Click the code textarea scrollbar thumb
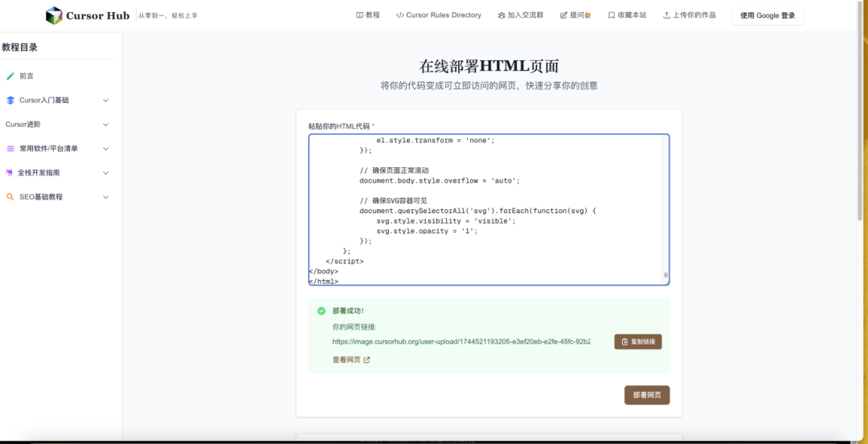Screen dimensions: 868x444 tap(665, 275)
